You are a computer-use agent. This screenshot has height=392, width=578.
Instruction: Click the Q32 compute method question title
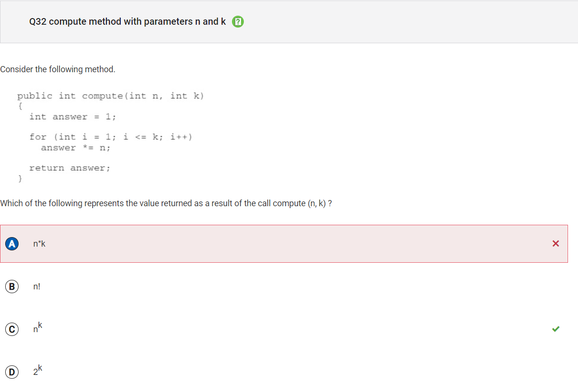tap(127, 22)
